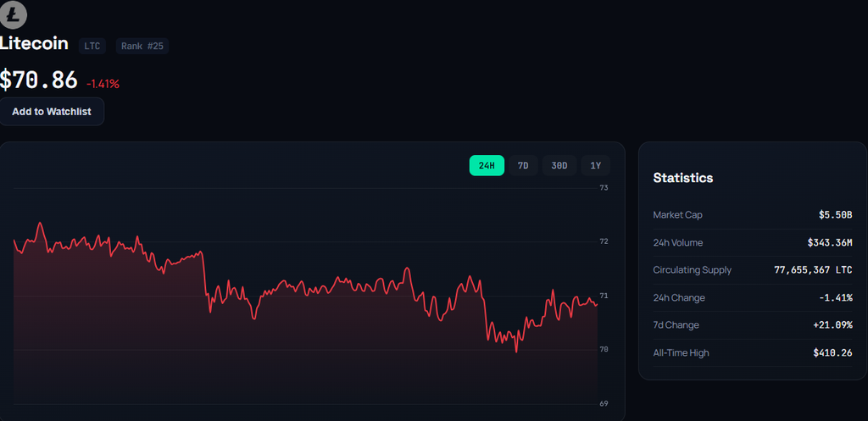The height and width of the screenshot is (421, 868).
Task: Click the 77,655,367 LTC supply value
Action: (813, 270)
